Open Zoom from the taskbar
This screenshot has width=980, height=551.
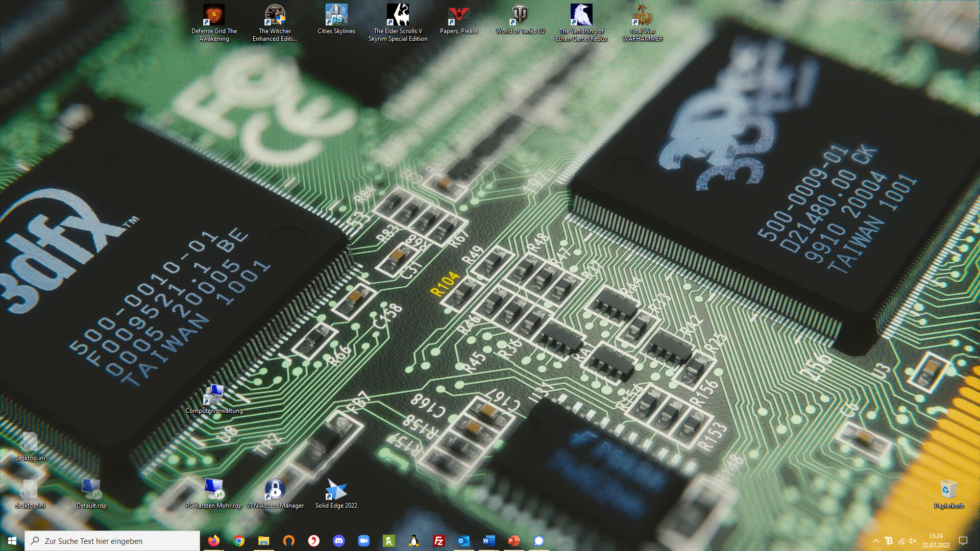pyautogui.click(x=364, y=541)
